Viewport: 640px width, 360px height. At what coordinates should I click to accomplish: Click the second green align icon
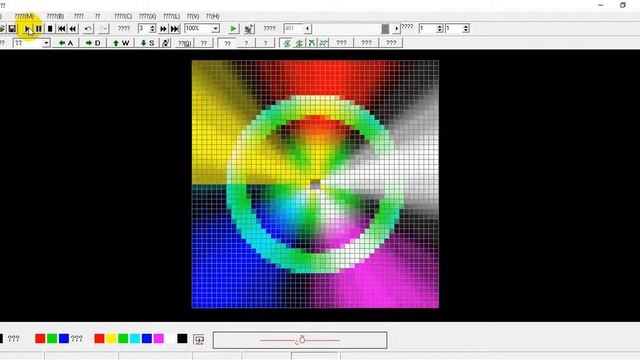point(299,43)
